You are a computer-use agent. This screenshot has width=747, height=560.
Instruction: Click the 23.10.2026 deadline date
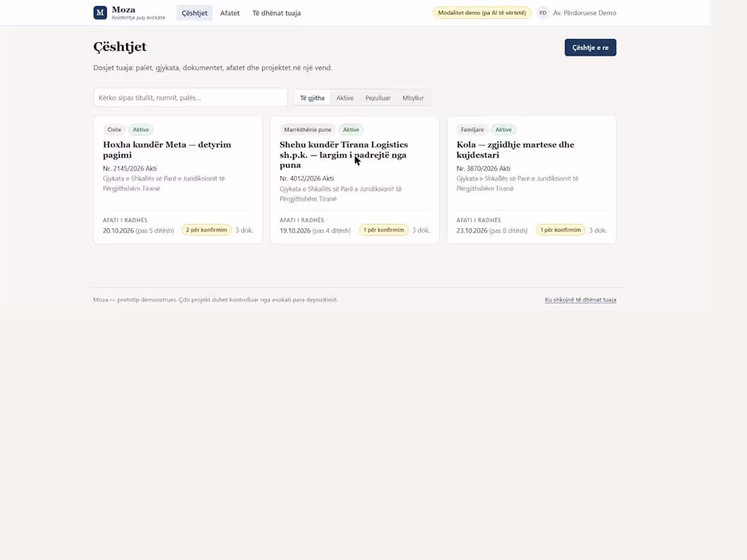coord(472,231)
